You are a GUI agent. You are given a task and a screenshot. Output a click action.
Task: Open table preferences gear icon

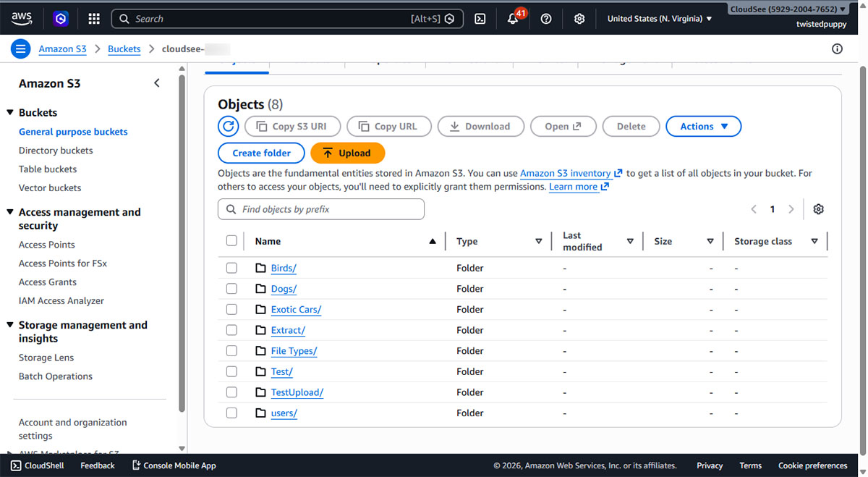[x=818, y=209]
